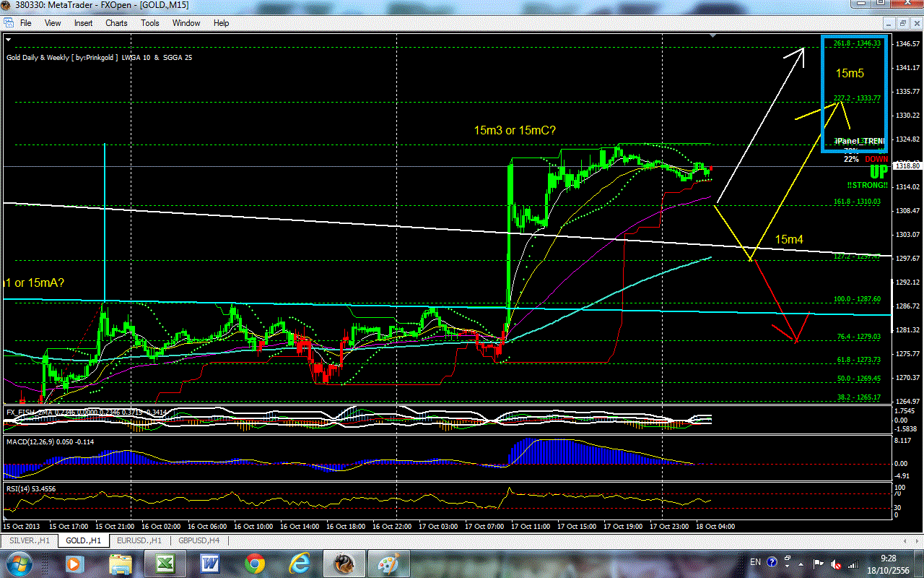This screenshot has width=924, height=578.
Task: Click the Fibonacci label "100.0 - 1287.60"
Action: click(x=857, y=298)
